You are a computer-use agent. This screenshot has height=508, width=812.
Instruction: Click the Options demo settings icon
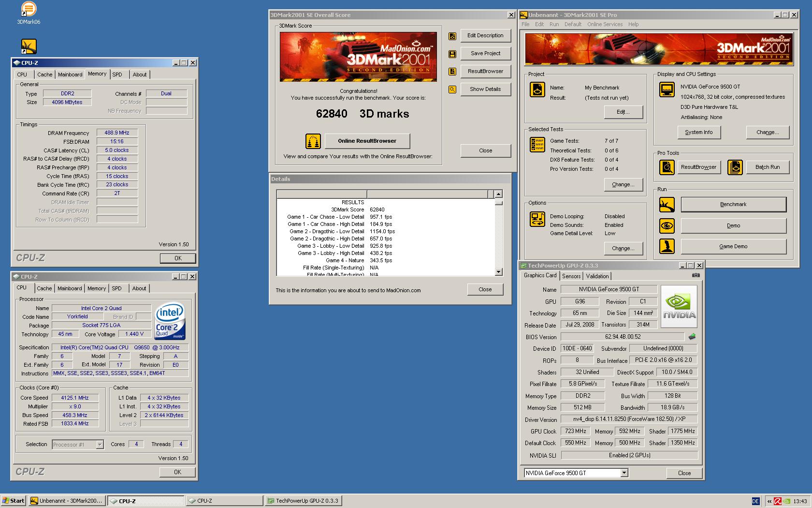pos(537,219)
